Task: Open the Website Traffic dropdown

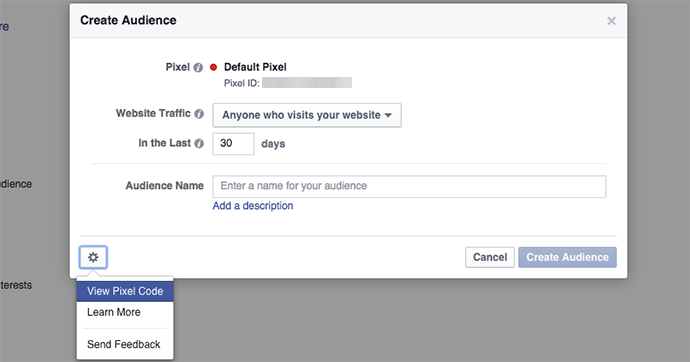Action: tap(307, 115)
